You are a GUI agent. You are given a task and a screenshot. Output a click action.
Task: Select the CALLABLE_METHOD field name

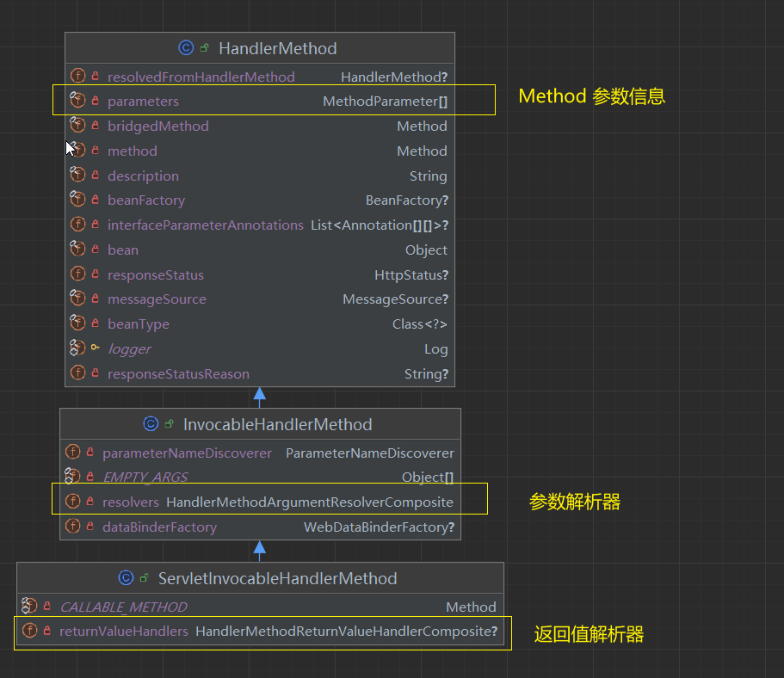(123, 607)
